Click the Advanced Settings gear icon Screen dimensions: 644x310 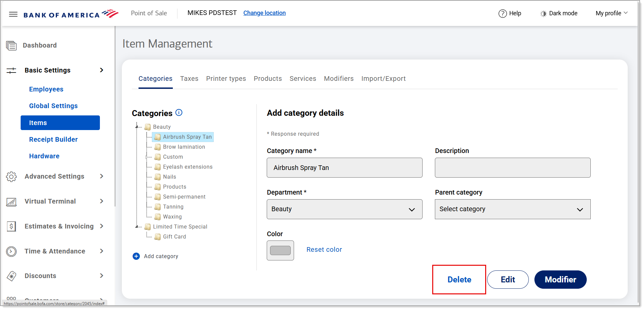(x=11, y=177)
